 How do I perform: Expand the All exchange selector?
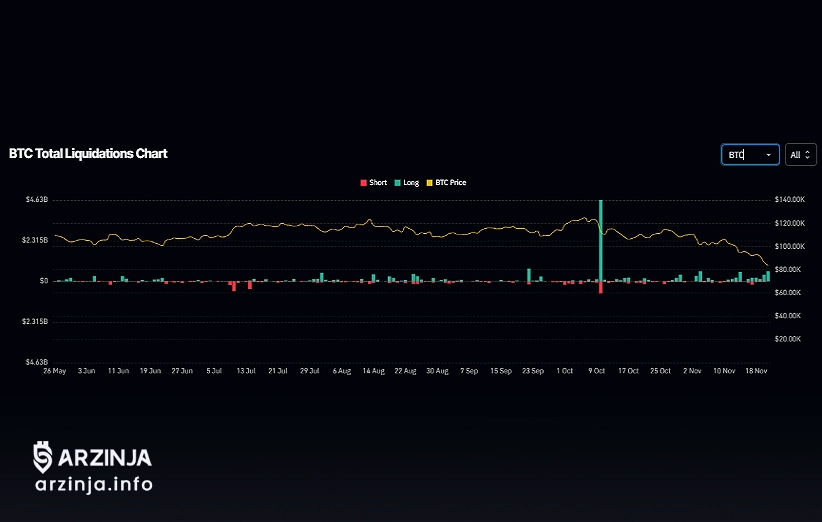pos(801,155)
